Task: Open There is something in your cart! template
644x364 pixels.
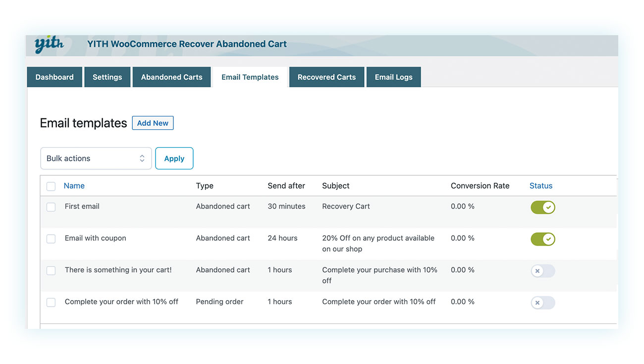Action: coord(118,270)
